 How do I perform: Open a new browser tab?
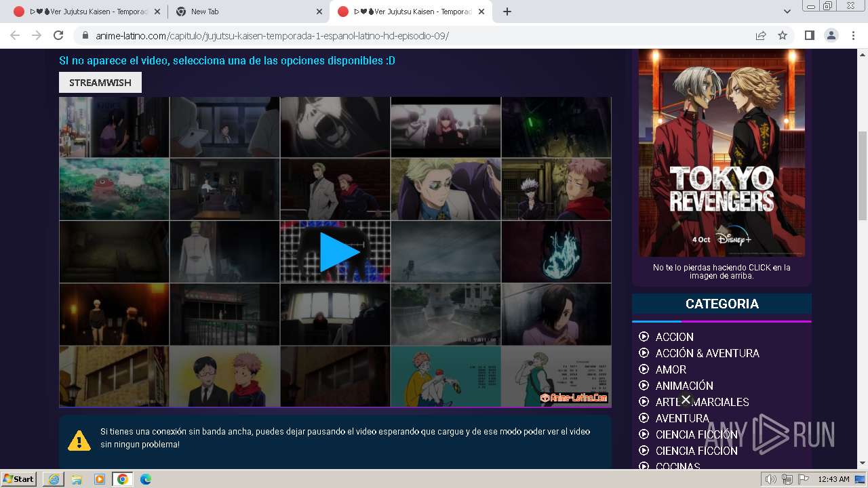507,12
